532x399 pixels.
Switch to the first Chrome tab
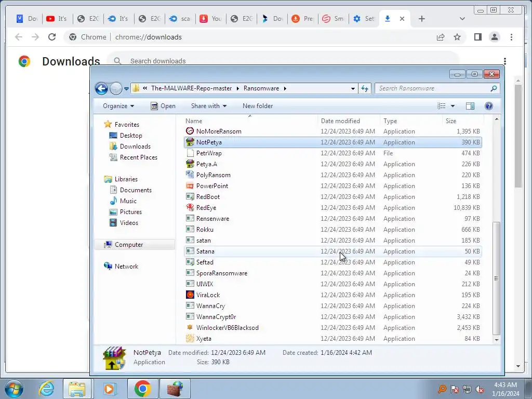(x=27, y=19)
